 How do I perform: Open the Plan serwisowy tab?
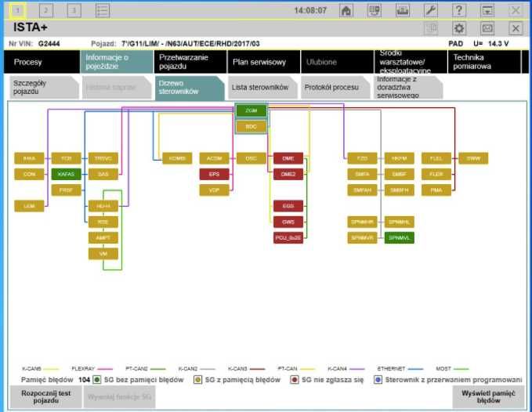click(264, 62)
